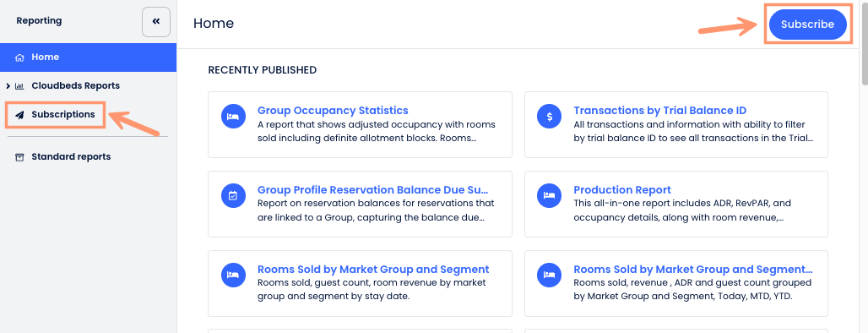Click the Subscriptions paper plane icon
Screen dimensions: 868x333
[19, 115]
